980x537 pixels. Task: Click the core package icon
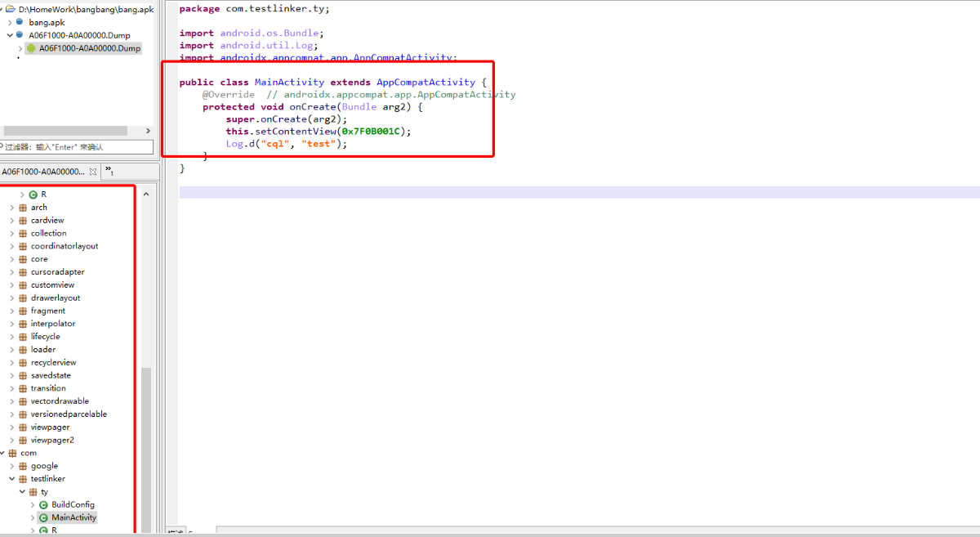[x=23, y=259]
